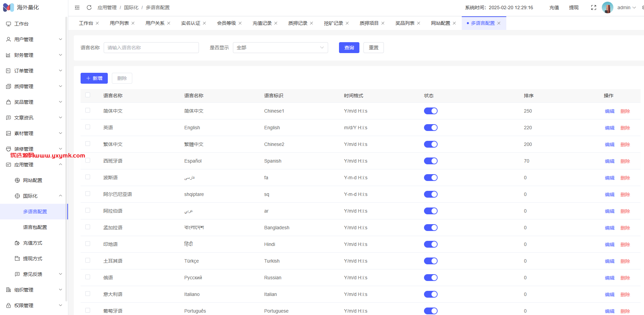Click the 奖品管理 bag icon
Screen dimensions: 644x315
pos(9,102)
